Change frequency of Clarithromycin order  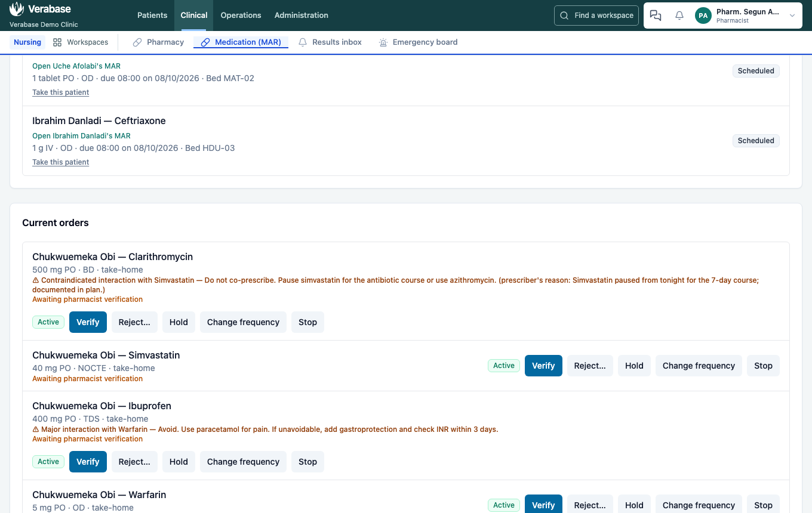pyautogui.click(x=243, y=322)
